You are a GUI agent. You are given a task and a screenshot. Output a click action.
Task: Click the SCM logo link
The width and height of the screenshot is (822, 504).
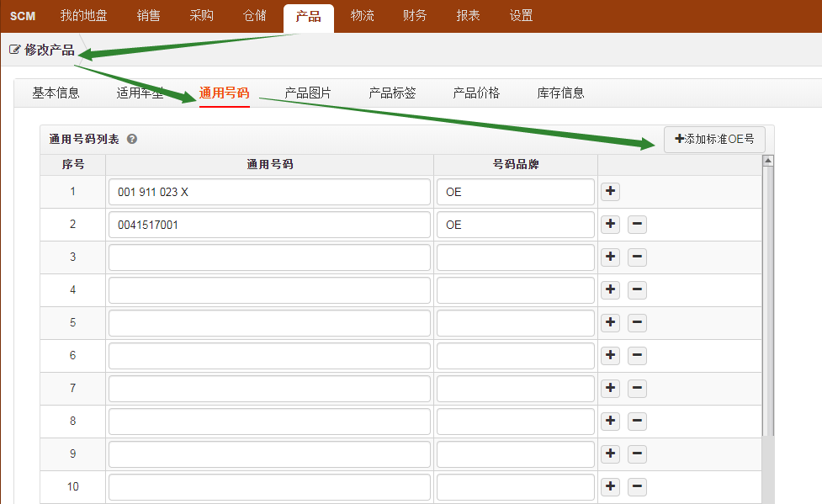click(x=23, y=16)
